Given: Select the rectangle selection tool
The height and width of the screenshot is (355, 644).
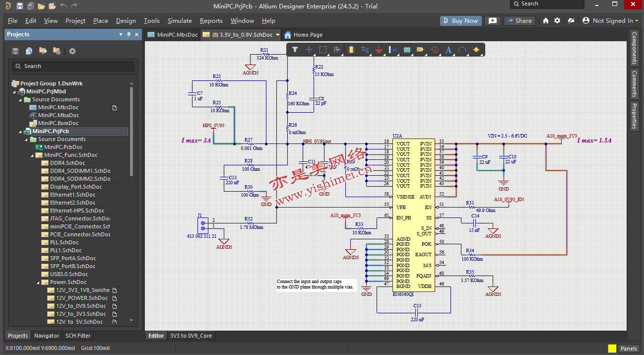Looking at the screenshot, I should tap(323, 50).
